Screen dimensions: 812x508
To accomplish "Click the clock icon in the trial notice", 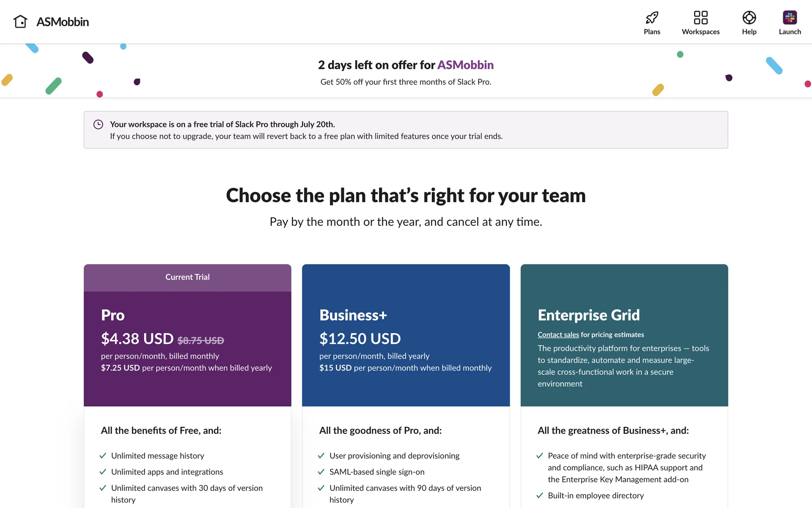I will (98, 124).
